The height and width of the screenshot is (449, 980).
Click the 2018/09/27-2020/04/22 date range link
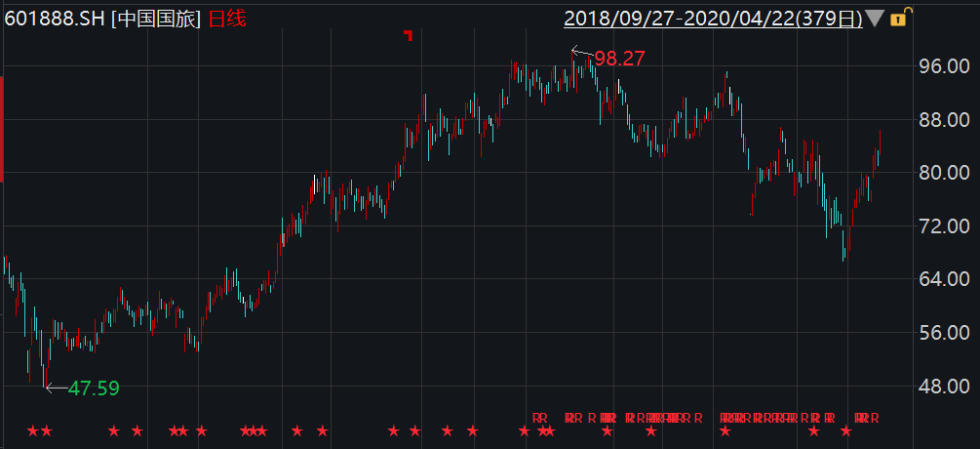click(x=713, y=18)
